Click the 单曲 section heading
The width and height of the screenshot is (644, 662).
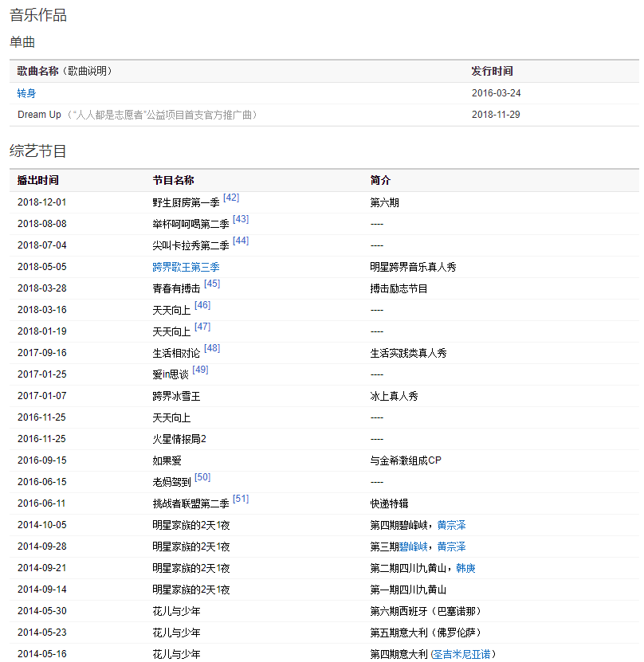point(22,42)
